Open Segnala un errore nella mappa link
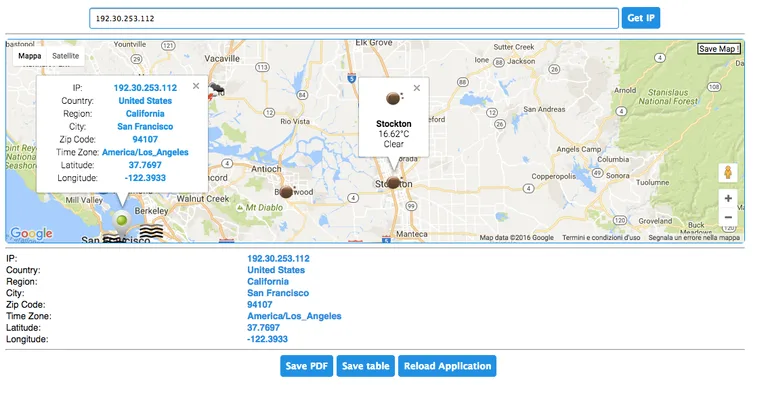 (694, 237)
